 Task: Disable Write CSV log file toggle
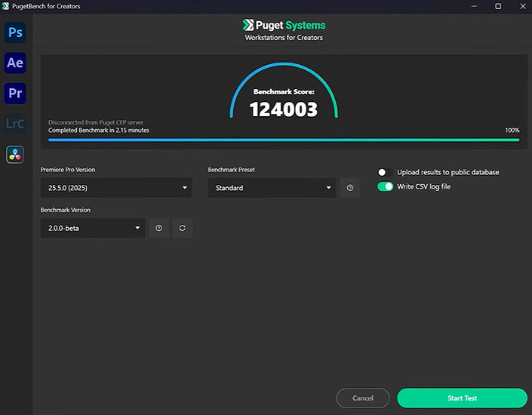click(386, 186)
